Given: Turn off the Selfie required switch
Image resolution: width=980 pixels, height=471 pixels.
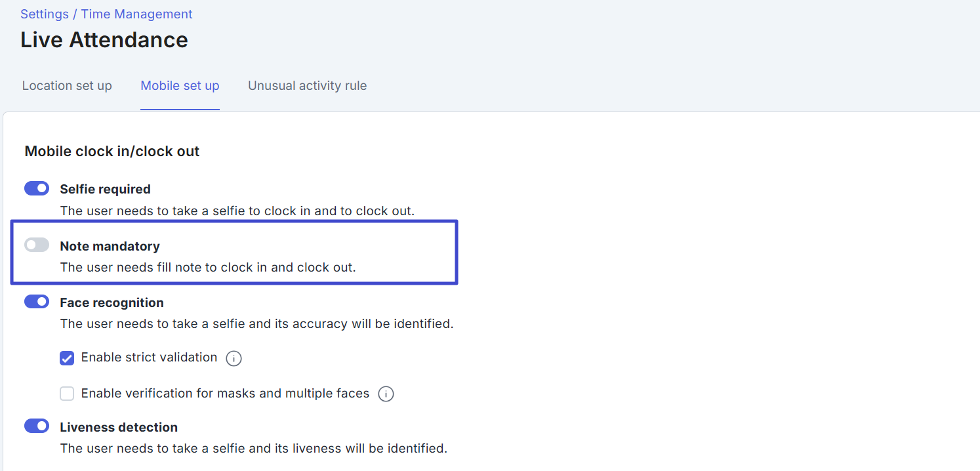Looking at the screenshot, I should [37, 189].
